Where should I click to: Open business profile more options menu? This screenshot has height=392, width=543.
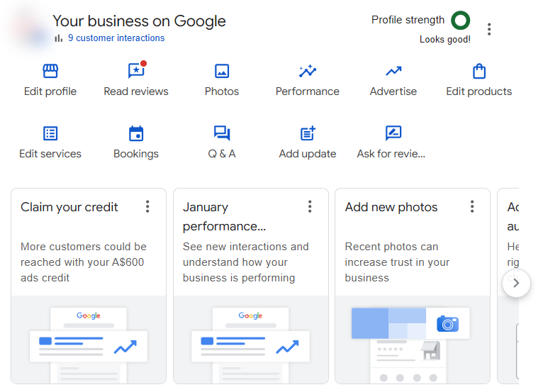point(489,29)
